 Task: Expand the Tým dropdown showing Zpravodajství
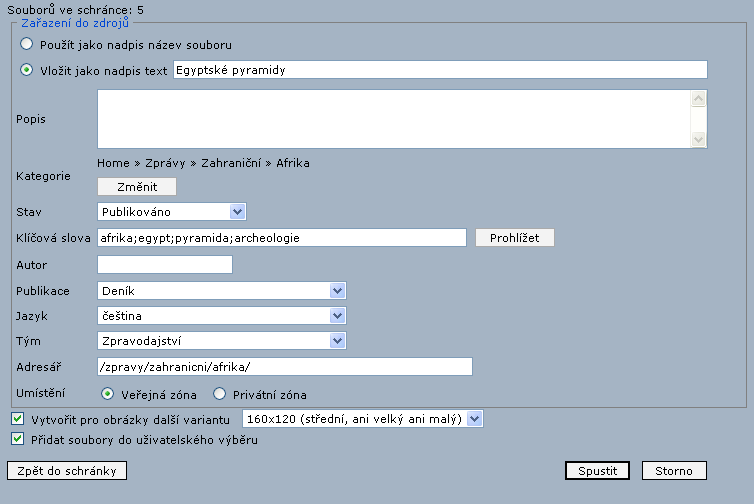(221, 341)
